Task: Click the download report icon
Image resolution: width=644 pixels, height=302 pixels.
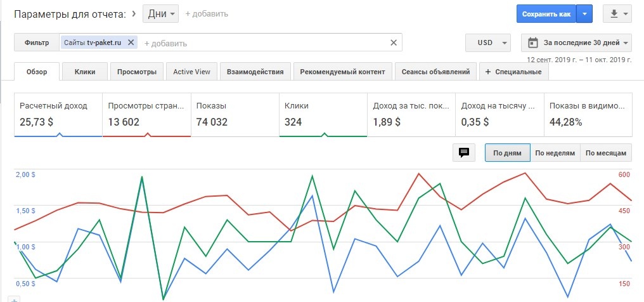Action: [x=613, y=13]
